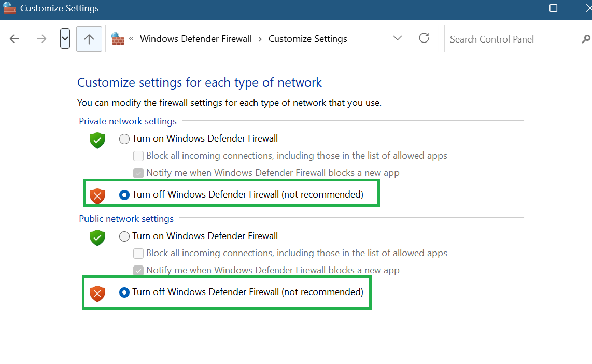Click the Windows Defender Firewall breadcrumb
The image size is (592, 364).
click(195, 39)
